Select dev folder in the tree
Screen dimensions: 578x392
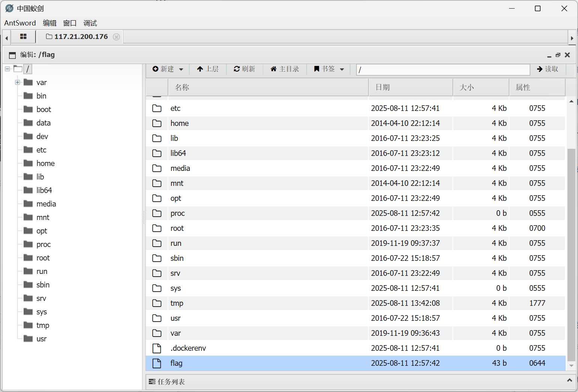[x=42, y=136]
